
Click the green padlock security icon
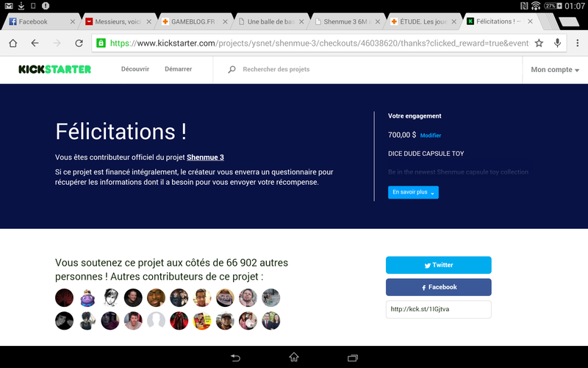pyautogui.click(x=101, y=43)
